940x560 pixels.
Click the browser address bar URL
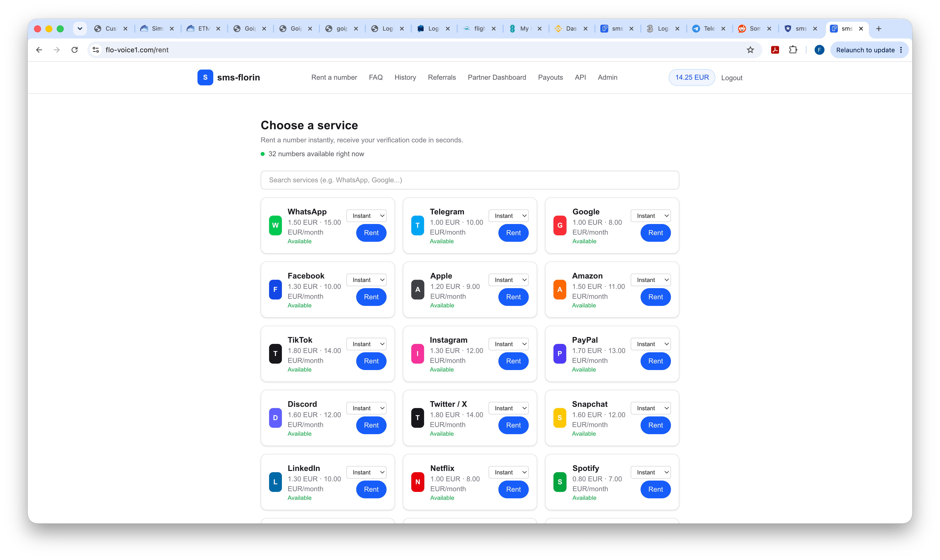pyautogui.click(x=137, y=50)
